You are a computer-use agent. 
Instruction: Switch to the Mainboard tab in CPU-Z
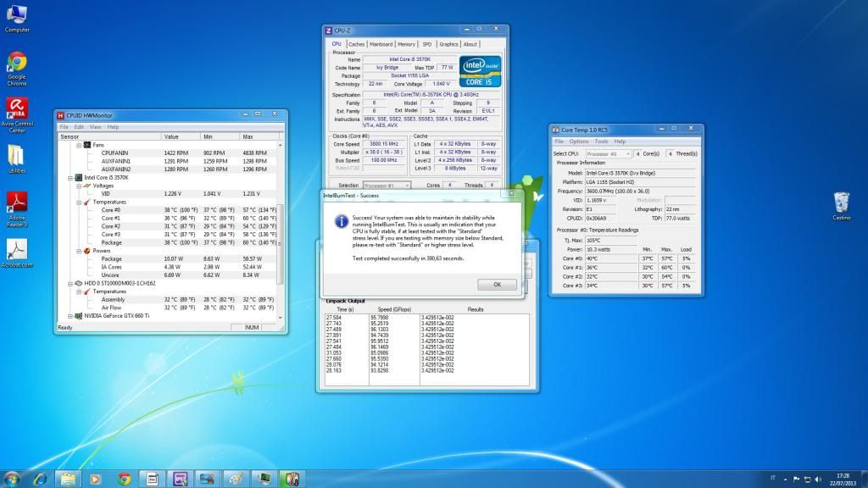pyautogui.click(x=381, y=44)
